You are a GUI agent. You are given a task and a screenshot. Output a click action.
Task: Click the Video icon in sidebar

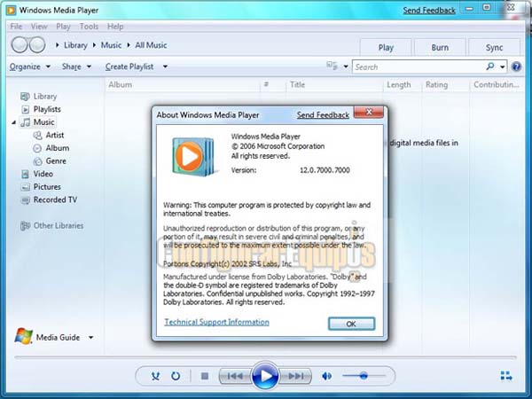point(25,174)
